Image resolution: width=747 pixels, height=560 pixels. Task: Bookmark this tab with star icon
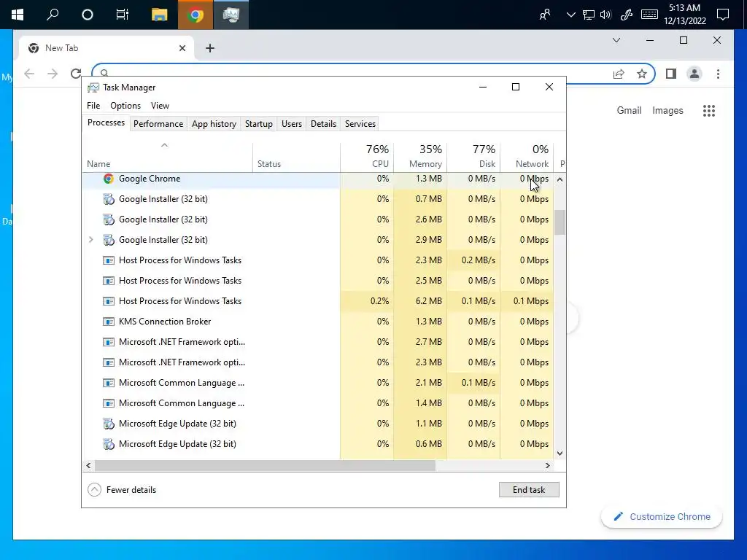[x=642, y=74]
